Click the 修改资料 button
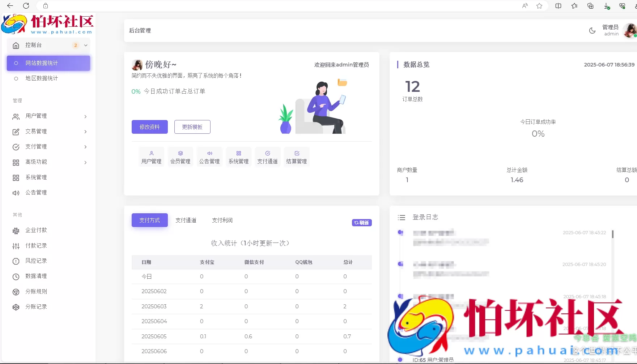 point(149,127)
